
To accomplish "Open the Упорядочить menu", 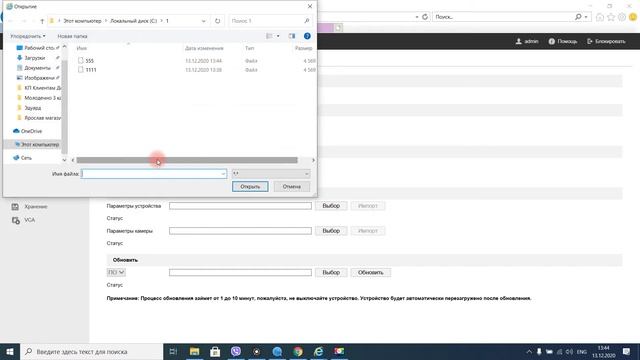I will click(x=28, y=36).
